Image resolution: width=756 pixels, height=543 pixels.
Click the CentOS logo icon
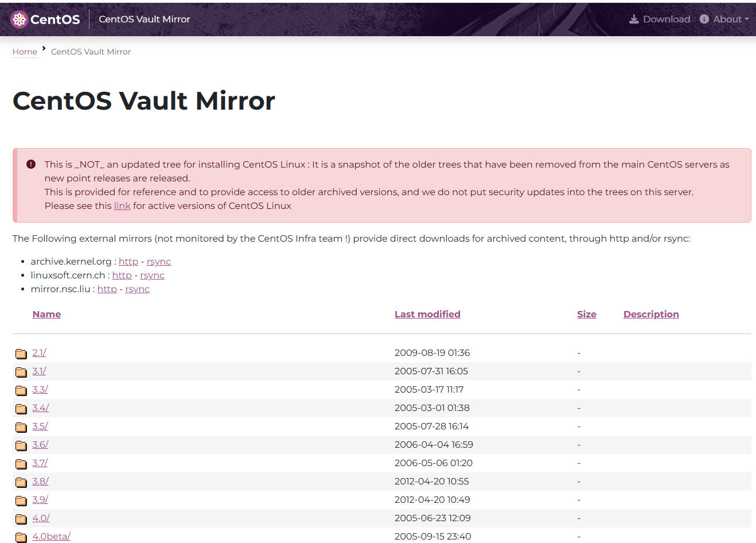pyautogui.click(x=19, y=19)
